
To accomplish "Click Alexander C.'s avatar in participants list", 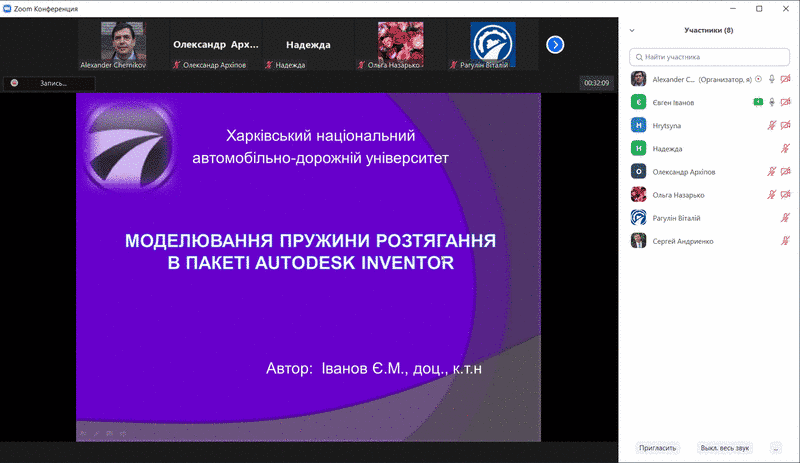I will (x=638, y=79).
